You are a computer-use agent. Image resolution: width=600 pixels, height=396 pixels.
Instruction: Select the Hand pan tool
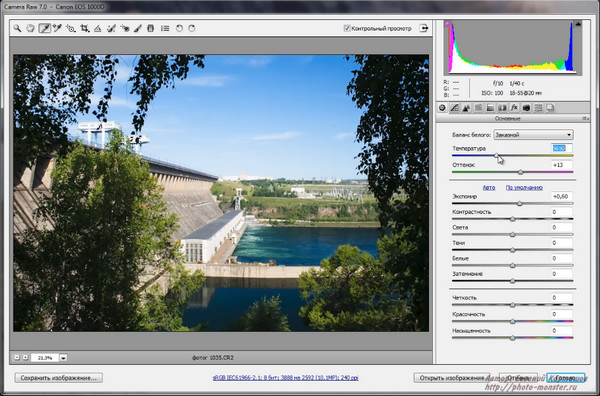click(30, 28)
